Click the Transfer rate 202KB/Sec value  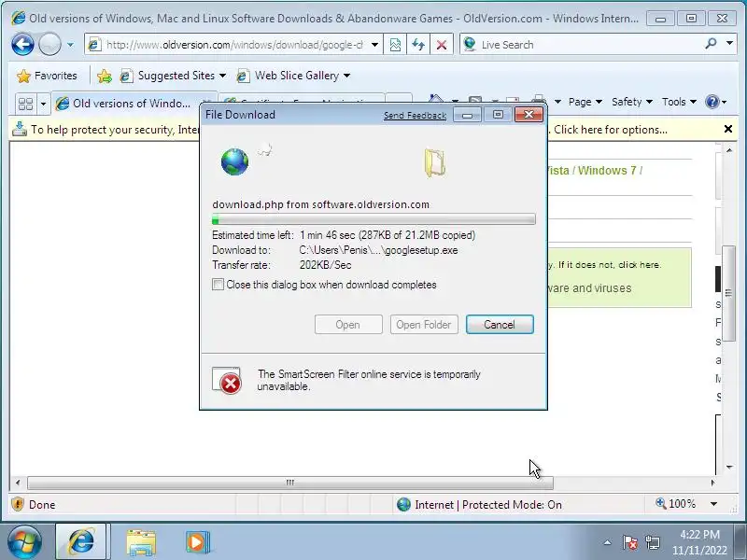click(325, 265)
